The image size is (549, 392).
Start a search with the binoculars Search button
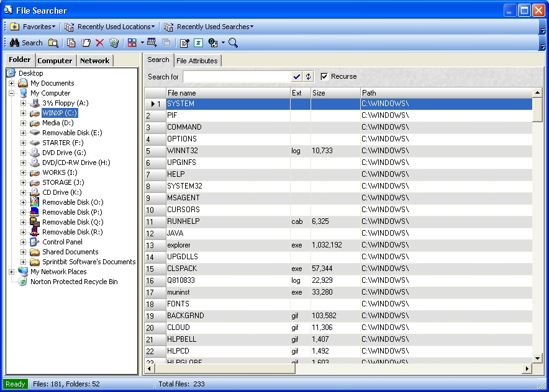(x=26, y=43)
